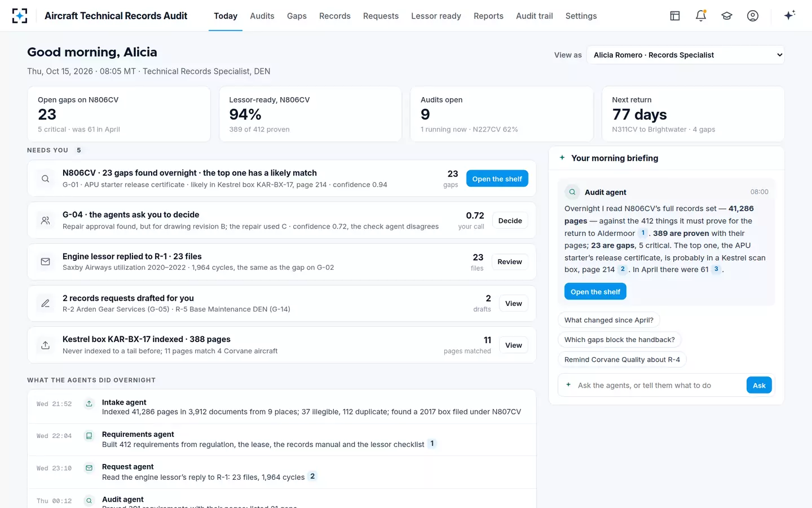Go to the Gaps tab

click(297, 16)
